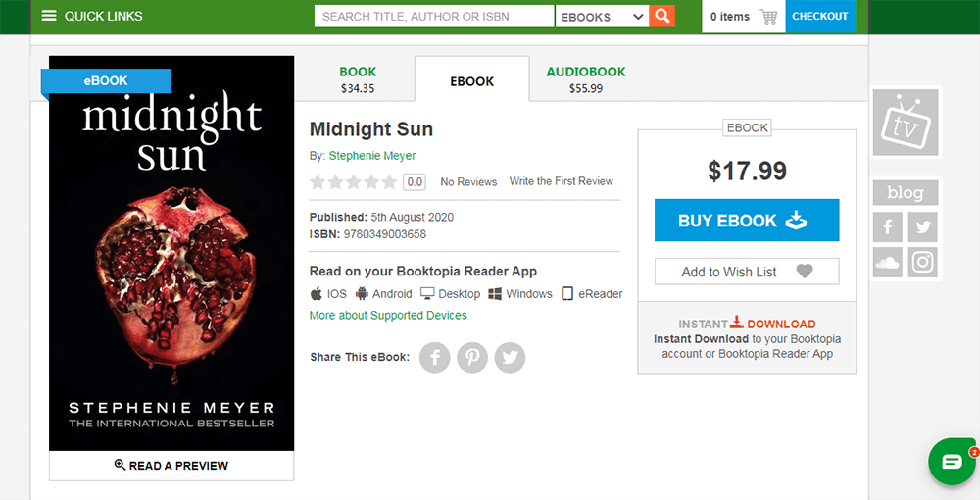This screenshot has height=500, width=980.
Task: Open Instagram icon in right sidebar
Action: coord(922,262)
